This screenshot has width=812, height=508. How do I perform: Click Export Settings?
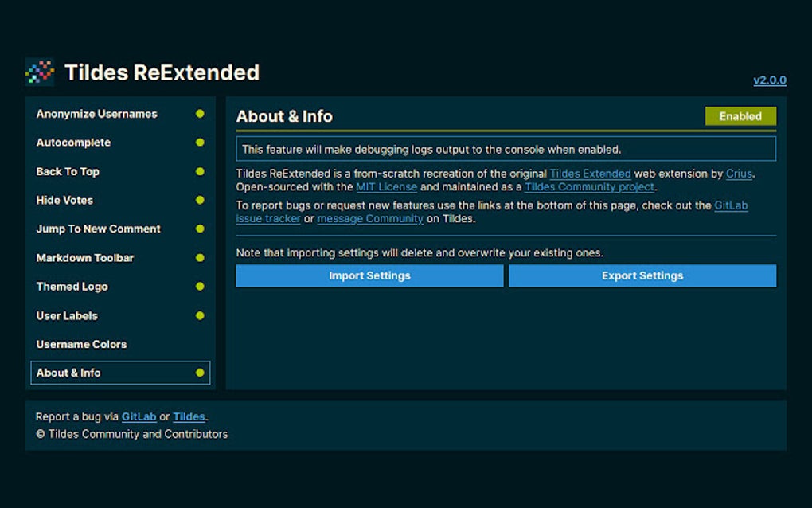point(642,275)
